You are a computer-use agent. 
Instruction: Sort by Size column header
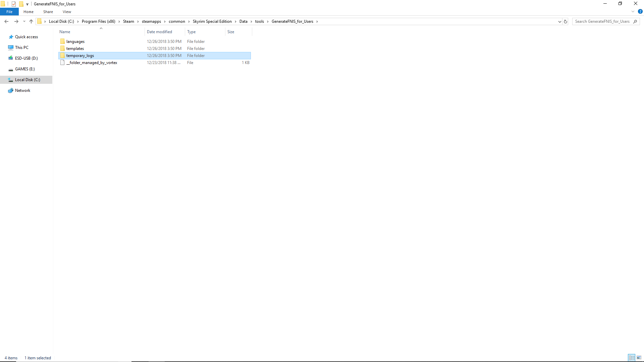coord(238,32)
